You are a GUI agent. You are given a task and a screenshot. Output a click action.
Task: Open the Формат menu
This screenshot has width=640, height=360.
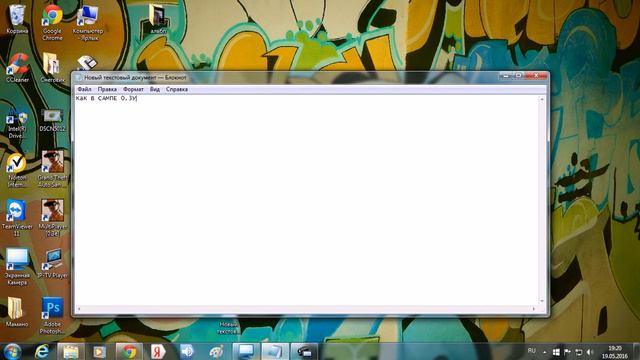coord(133,89)
